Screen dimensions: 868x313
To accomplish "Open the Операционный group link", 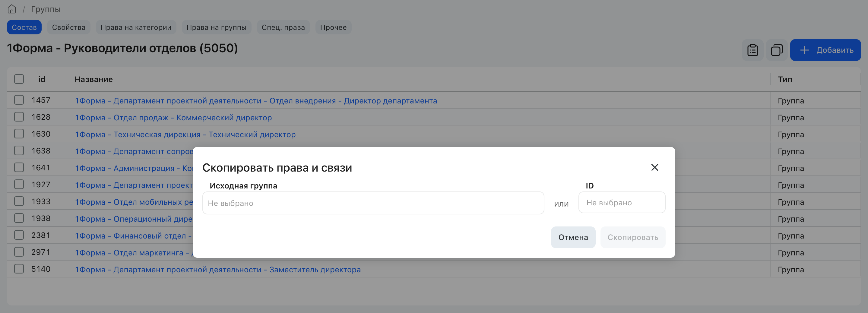I will (x=134, y=219).
